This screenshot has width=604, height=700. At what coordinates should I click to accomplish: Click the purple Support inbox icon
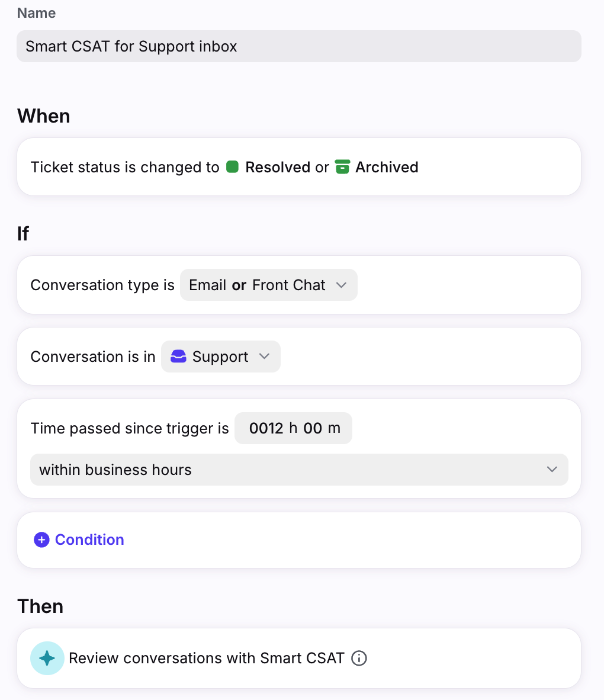pos(178,357)
